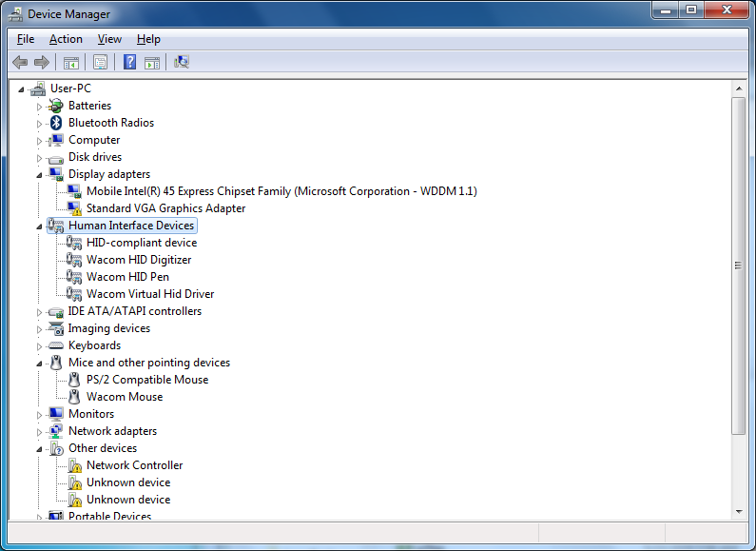
Task: Click Scan for hardware changes icon
Action: [182, 62]
